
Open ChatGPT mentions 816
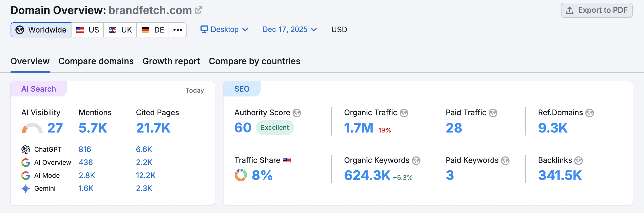tap(85, 149)
